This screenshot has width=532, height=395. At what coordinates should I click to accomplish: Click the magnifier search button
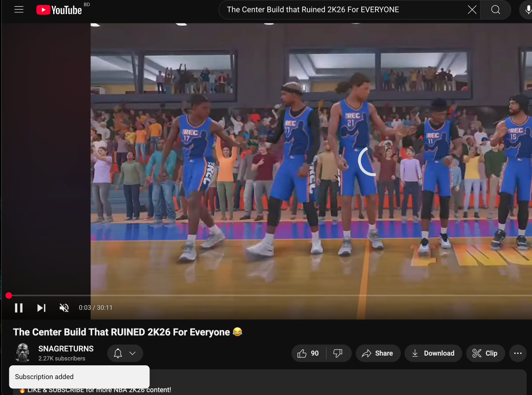coord(496,10)
